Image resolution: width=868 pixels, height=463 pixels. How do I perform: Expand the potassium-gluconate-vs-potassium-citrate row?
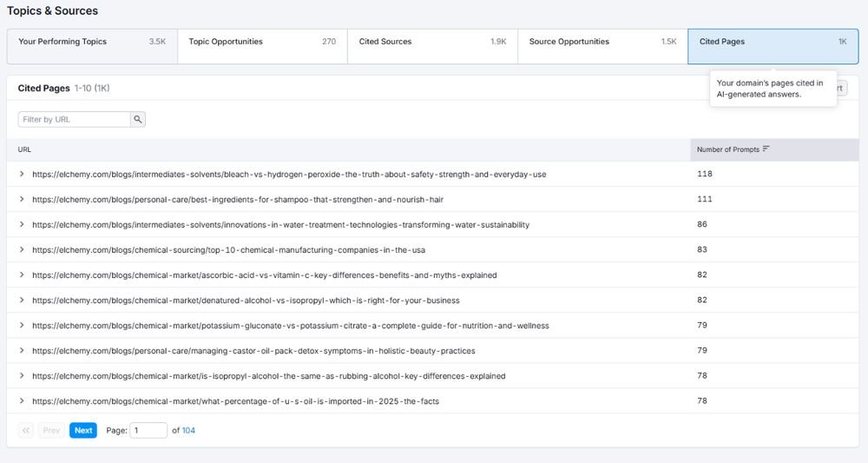[22, 325]
